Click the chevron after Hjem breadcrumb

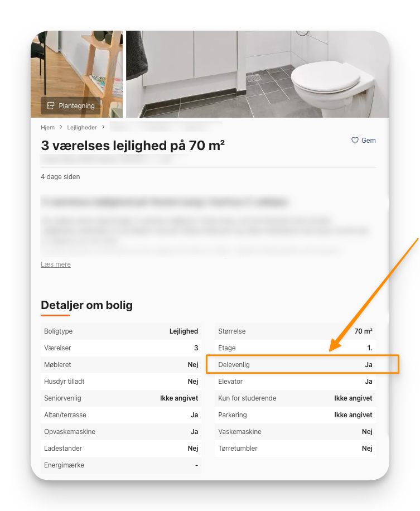tap(61, 127)
